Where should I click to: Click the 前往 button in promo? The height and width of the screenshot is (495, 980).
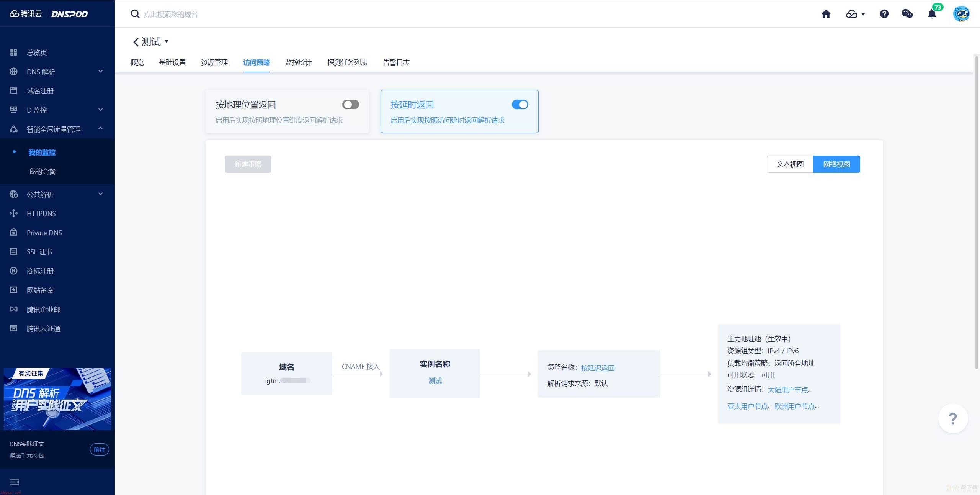coord(100,450)
